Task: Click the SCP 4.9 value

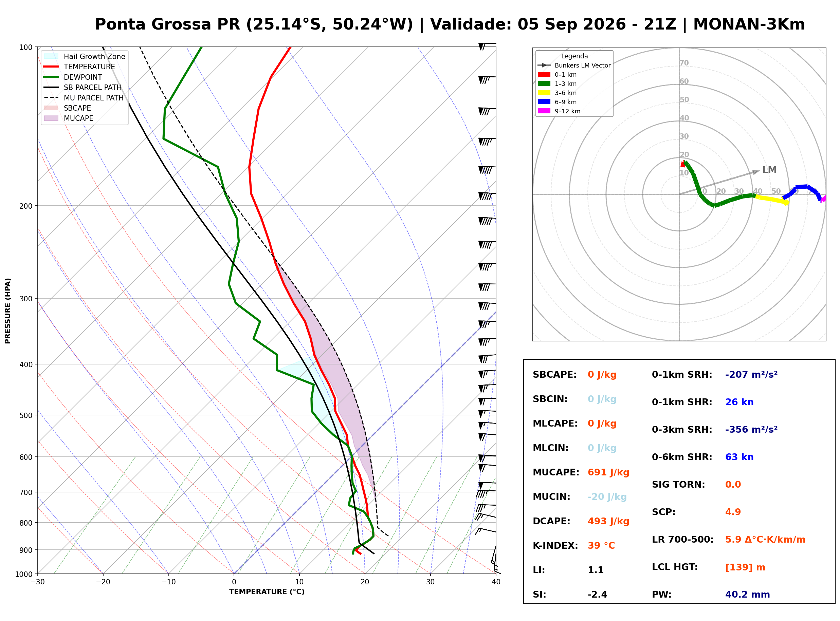Action: point(733,512)
